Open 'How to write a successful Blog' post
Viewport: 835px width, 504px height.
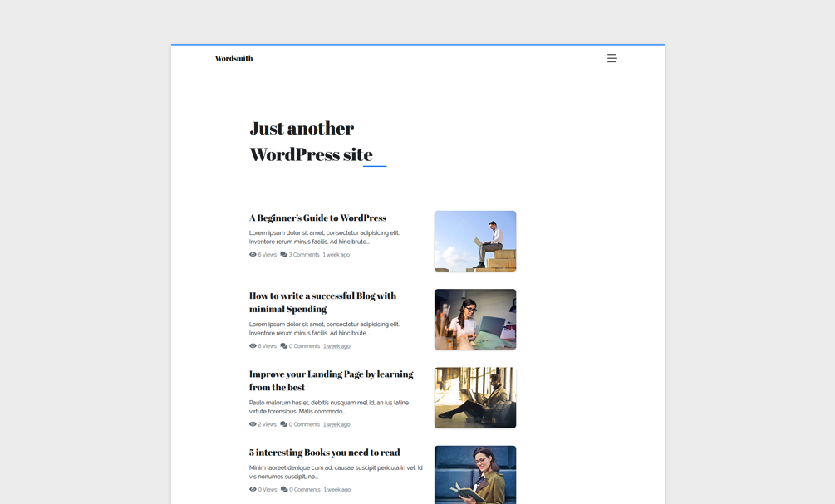coord(322,302)
